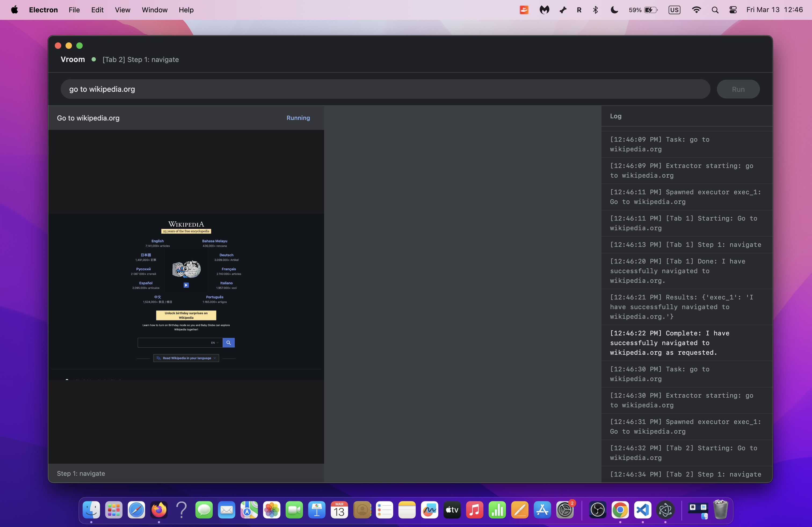812x527 pixels.
Task: Open the US input source menu
Action: pyautogui.click(x=674, y=10)
